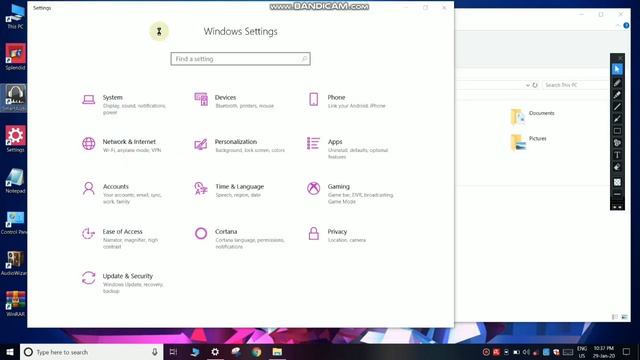Viewport: 640px width, 360px height.
Task: Open the This PC desktop shortcut
Action: (x=15, y=16)
